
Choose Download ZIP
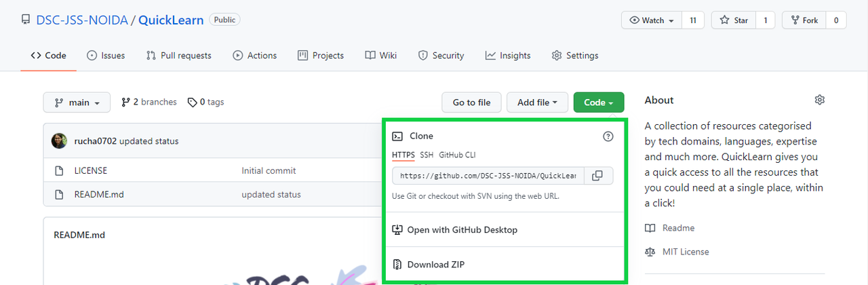pyautogui.click(x=436, y=265)
